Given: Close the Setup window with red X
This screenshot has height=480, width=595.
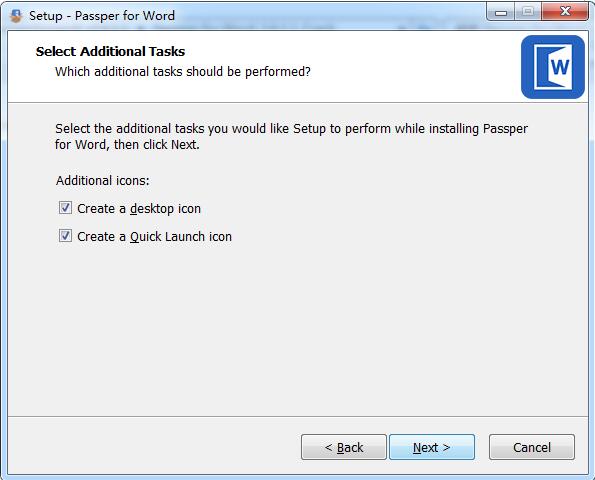Looking at the screenshot, I should coord(565,12).
